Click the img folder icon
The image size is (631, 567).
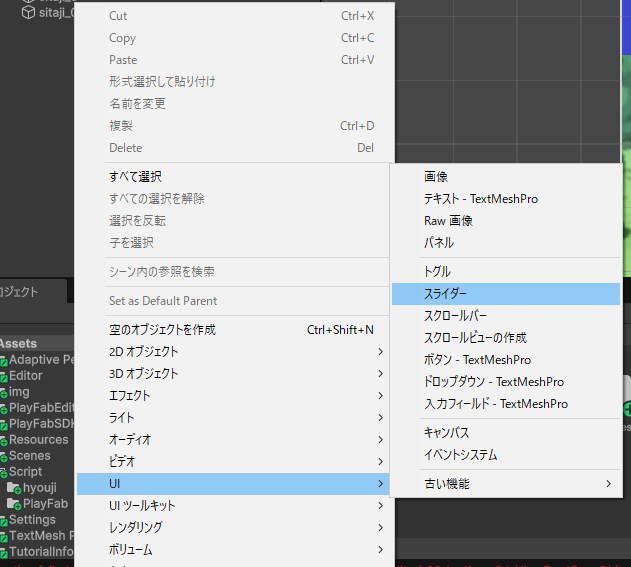tap(4, 392)
